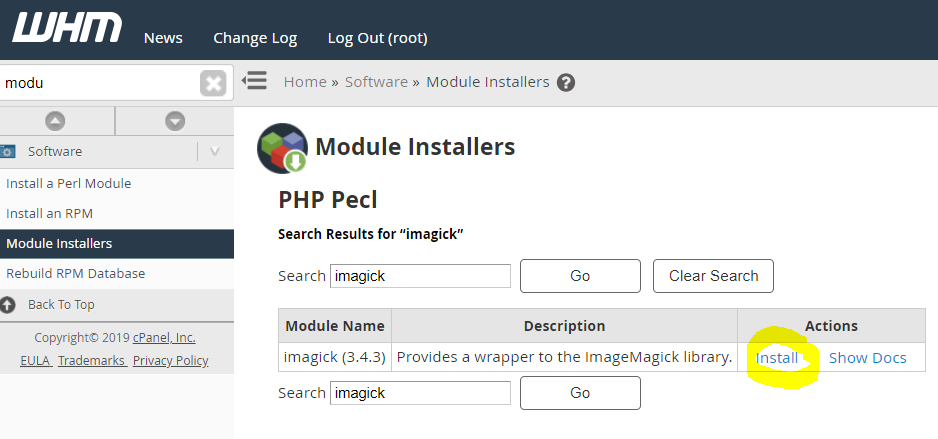Clear the sidebar search with X icon
The width and height of the screenshot is (938, 439).
click(213, 83)
